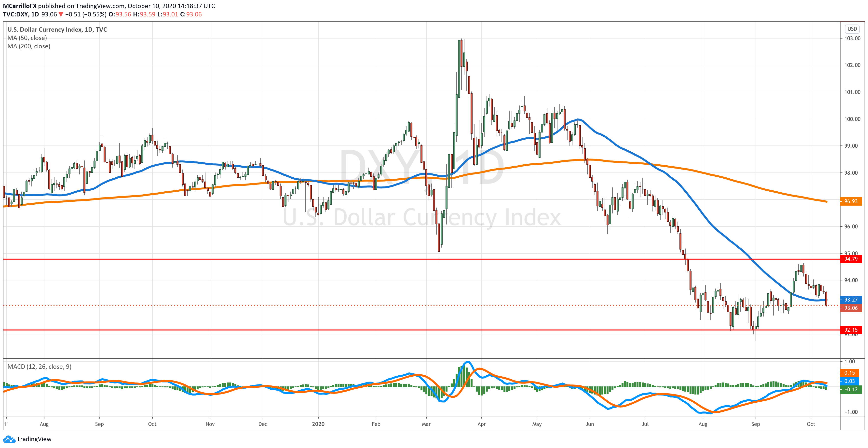The image size is (868, 448).
Task: Click the 94.79 red resistance level tag
Action: pos(851,259)
